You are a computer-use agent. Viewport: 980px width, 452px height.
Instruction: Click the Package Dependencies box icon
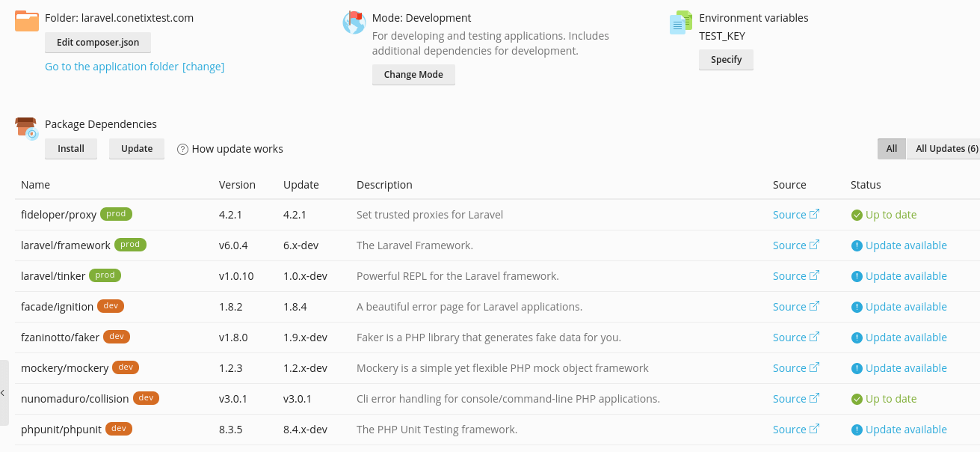[27, 129]
